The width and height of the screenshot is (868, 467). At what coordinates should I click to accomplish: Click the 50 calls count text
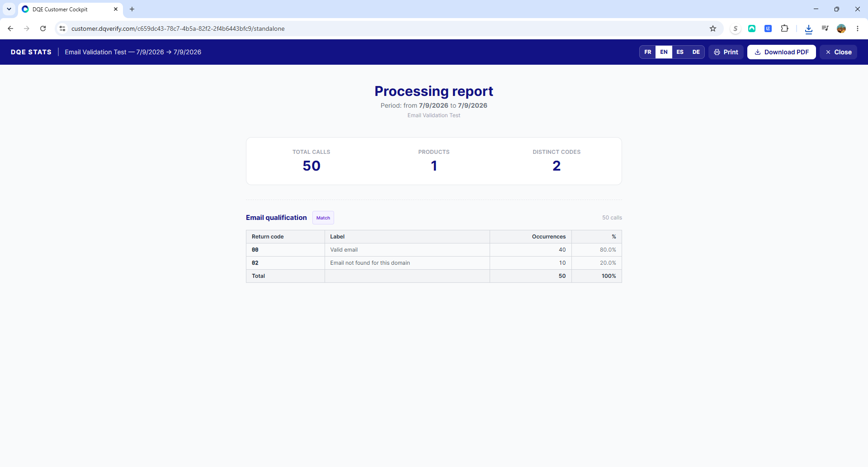pyautogui.click(x=612, y=218)
